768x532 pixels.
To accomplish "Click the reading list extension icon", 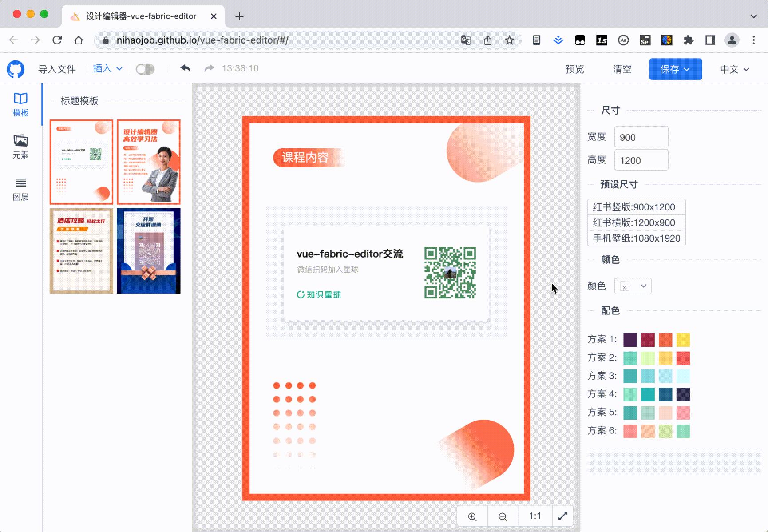I will click(x=536, y=40).
